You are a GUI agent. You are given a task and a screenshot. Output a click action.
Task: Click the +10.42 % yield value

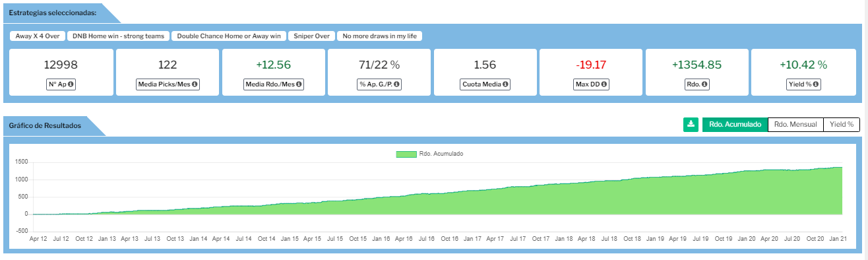(803, 65)
